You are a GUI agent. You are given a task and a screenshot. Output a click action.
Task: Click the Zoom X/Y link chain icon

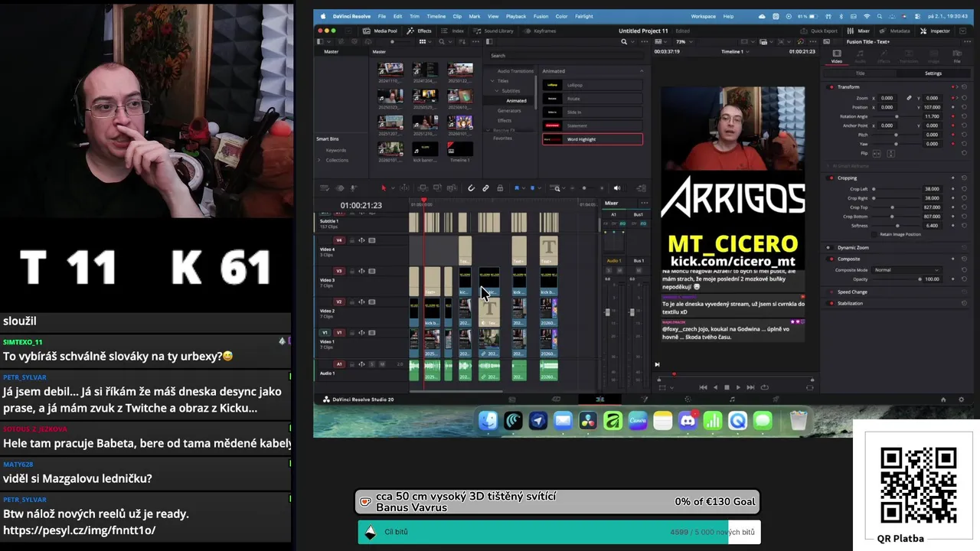(909, 98)
